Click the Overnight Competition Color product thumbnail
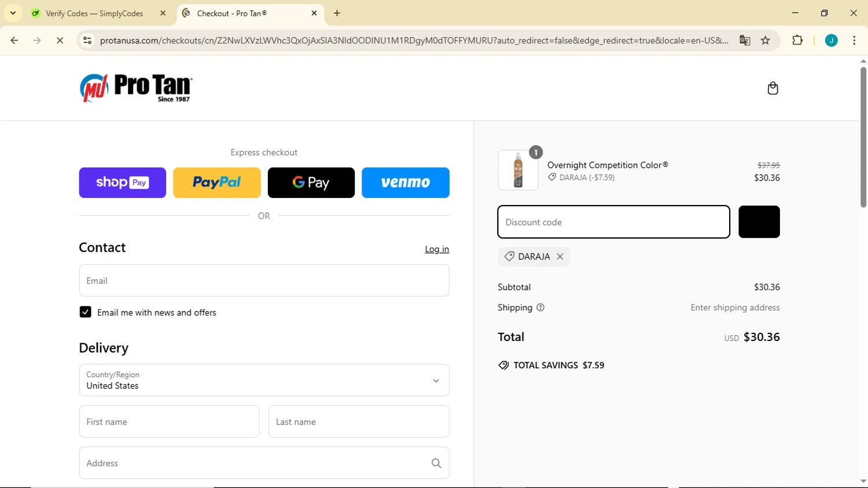 518,170
